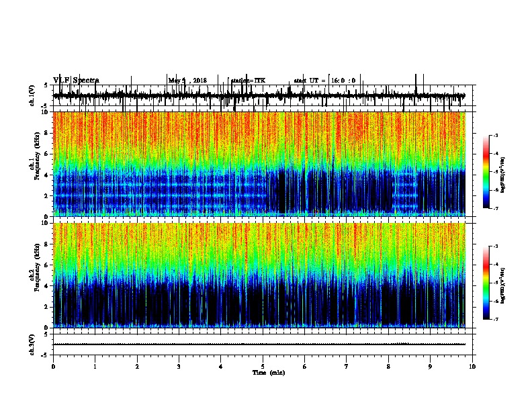This screenshot has height=411, width=532.
Task: Click the color scale bar beside ch.2 spectrogram
Action: point(486,283)
